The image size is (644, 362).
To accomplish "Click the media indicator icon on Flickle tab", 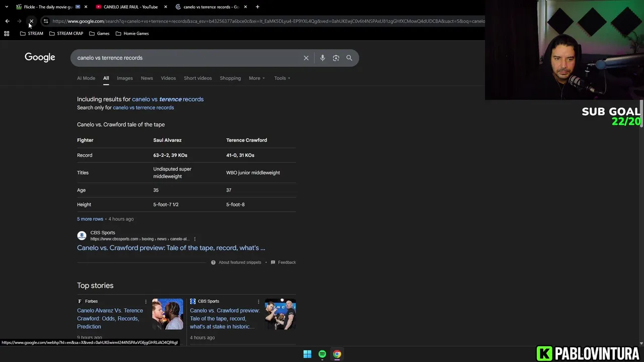I will (77, 7).
